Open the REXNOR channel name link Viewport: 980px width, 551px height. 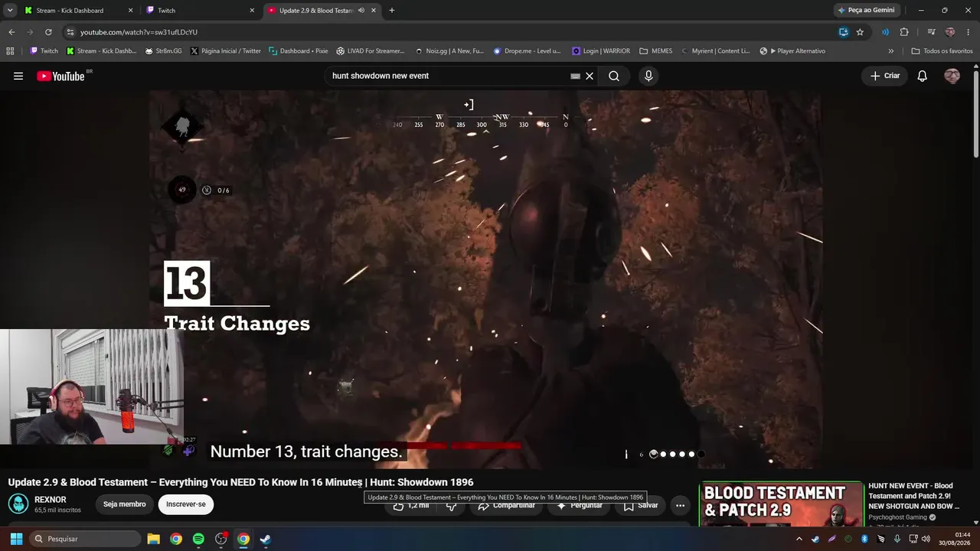tap(51, 500)
